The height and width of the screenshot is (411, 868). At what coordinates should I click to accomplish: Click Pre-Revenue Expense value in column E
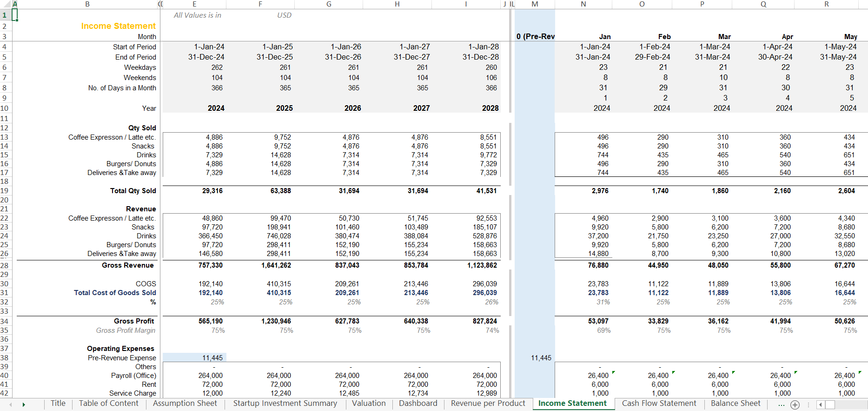coord(212,358)
